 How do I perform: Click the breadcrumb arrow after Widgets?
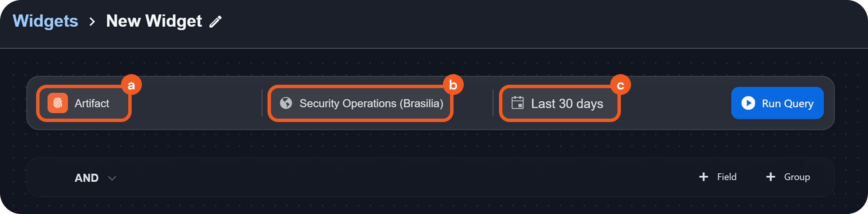point(92,22)
